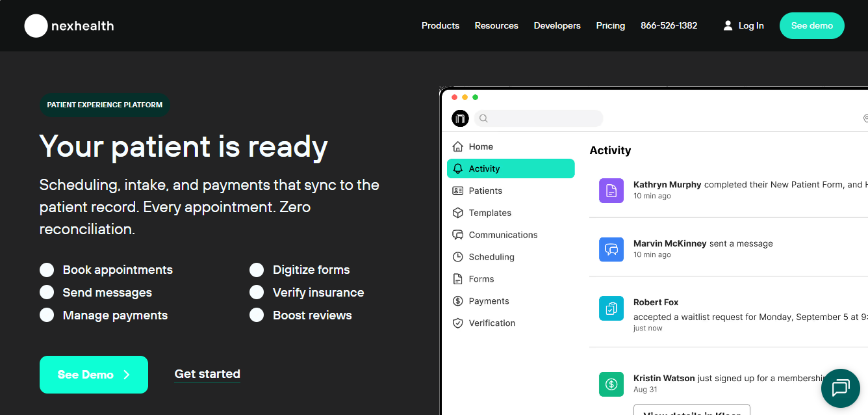Click the 866-526-1382 phone number
This screenshot has height=415, width=868.
point(669,25)
